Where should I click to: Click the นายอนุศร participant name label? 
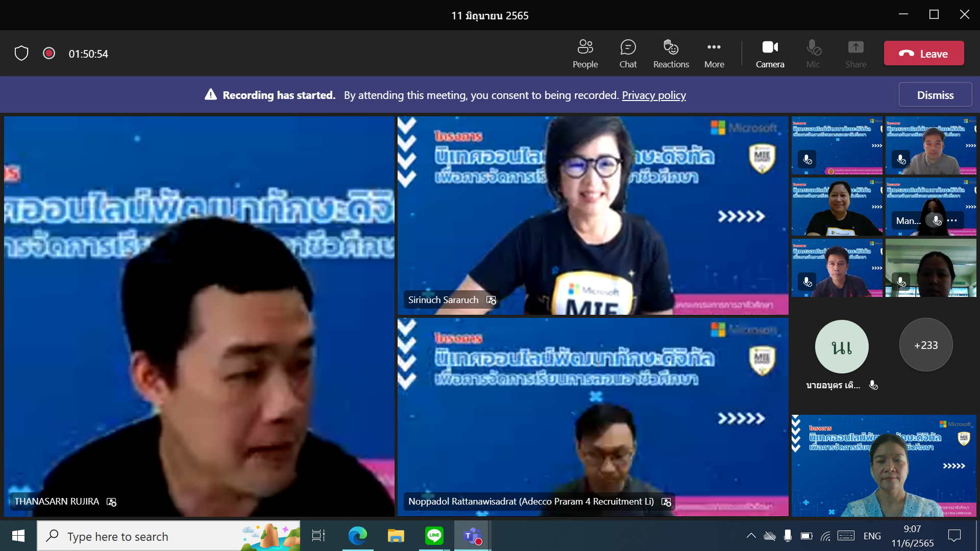(833, 385)
